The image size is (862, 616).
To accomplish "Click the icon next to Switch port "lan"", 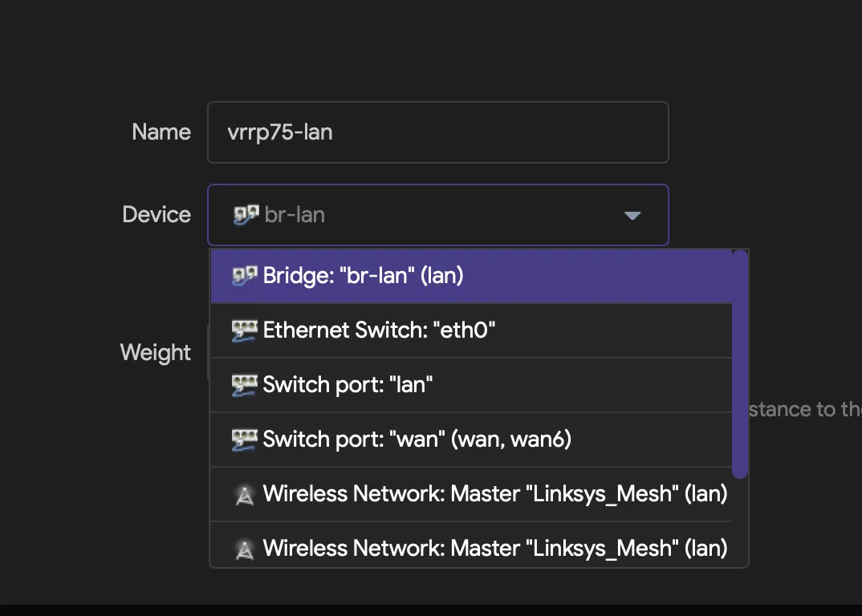I will [244, 385].
